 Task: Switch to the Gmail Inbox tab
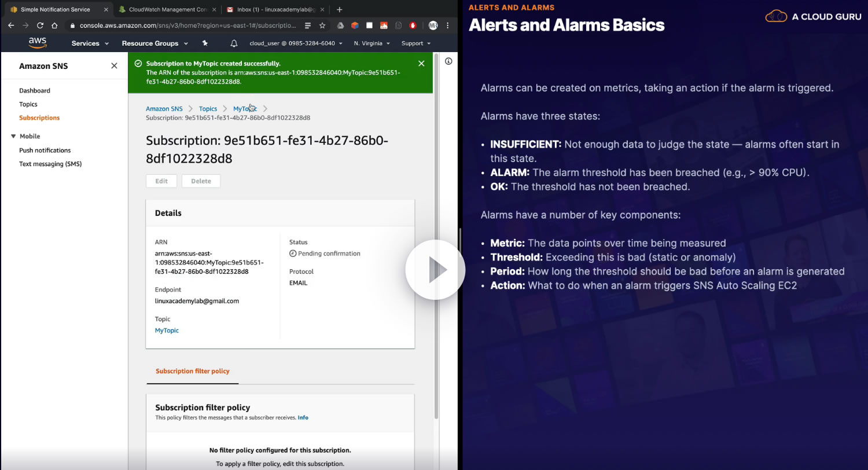(x=275, y=9)
